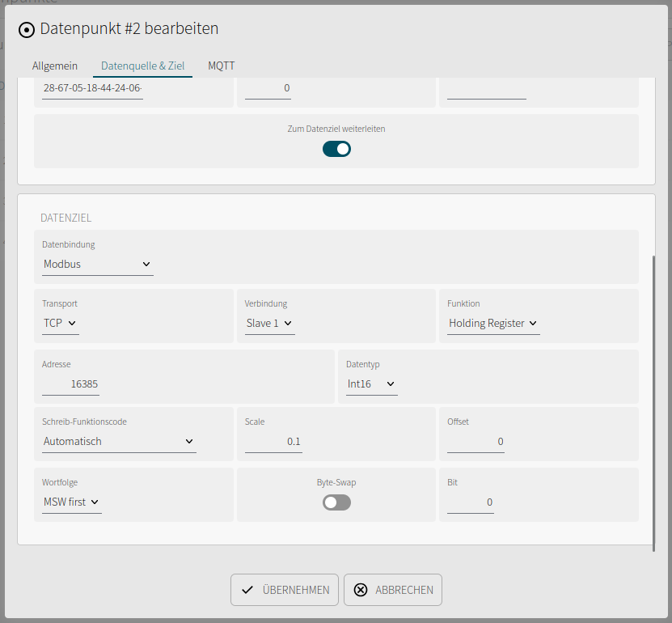
Task: Click the Adresse field showing 16385
Action: (70, 384)
